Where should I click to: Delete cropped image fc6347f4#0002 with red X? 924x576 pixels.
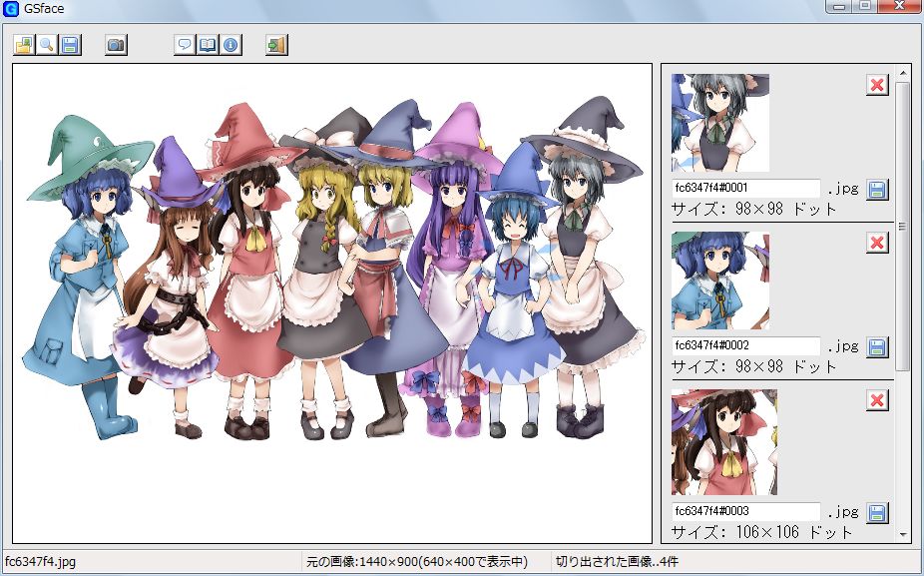(877, 243)
